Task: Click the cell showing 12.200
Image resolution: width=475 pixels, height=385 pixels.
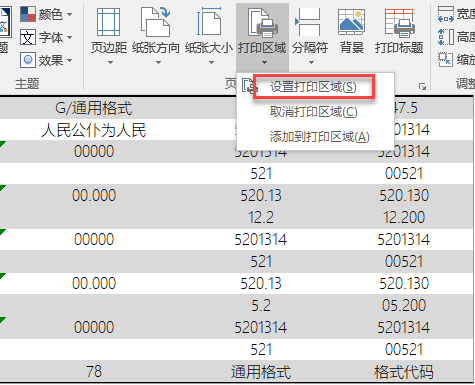Action: (x=403, y=217)
